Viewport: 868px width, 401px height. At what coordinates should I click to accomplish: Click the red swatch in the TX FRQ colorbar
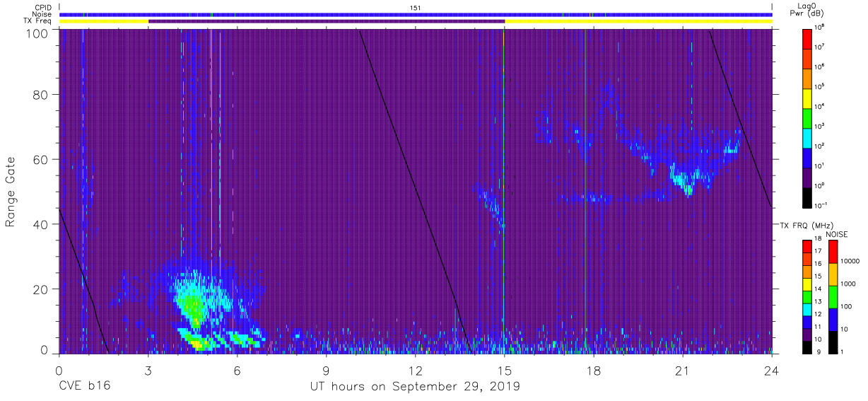click(808, 247)
